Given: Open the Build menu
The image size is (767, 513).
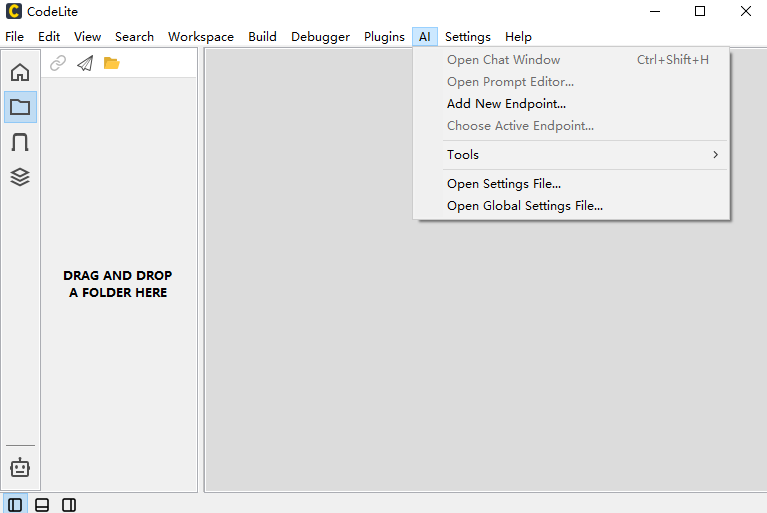Looking at the screenshot, I should [262, 37].
